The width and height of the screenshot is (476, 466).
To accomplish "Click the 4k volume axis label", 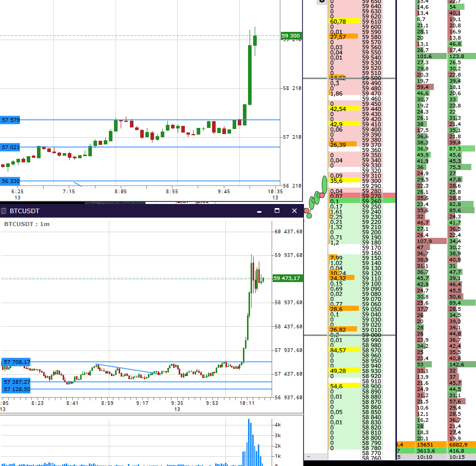I will 278,425.
